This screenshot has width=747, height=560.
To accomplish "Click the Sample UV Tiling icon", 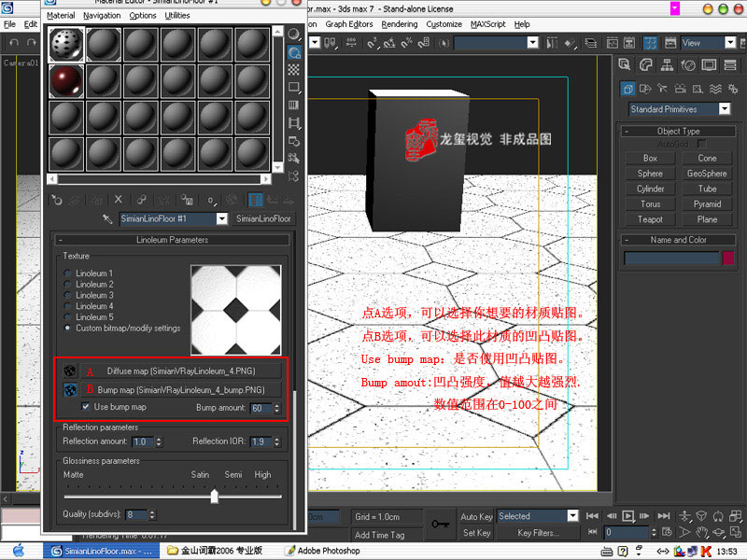I will click(294, 87).
